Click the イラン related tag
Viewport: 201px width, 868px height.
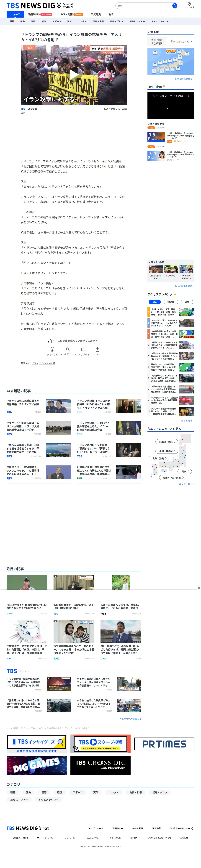tap(35, 363)
